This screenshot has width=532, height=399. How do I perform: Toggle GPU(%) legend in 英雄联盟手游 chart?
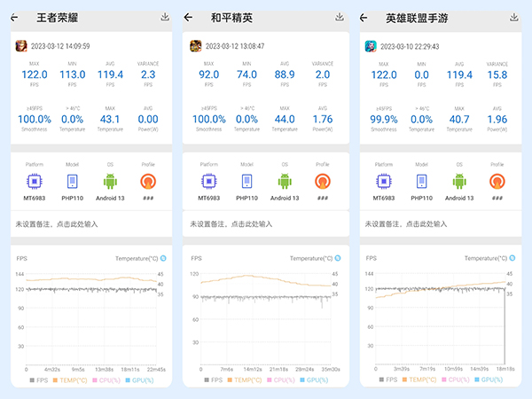(488, 379)
